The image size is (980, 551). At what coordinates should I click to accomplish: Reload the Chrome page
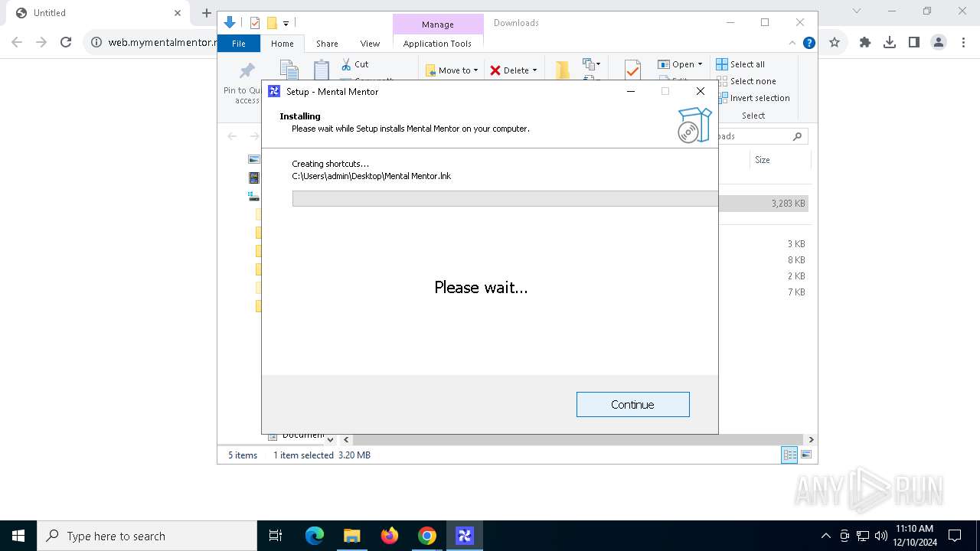[66, 42]
